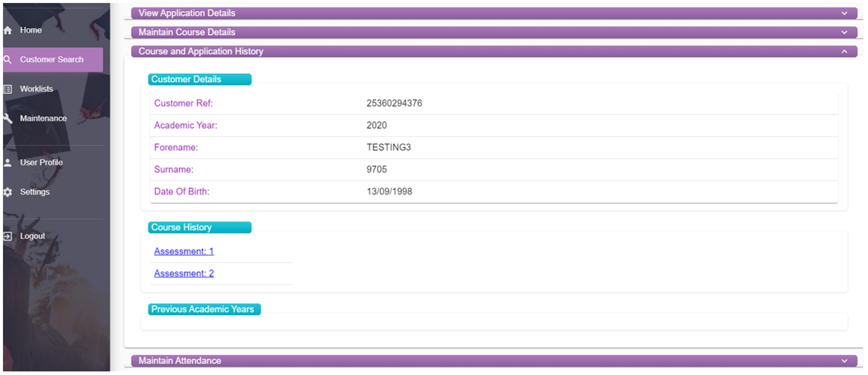This screenshot has height=375, width=868.
Task: Open Assessment: 2 link
Action: click(x=184, y=274)
